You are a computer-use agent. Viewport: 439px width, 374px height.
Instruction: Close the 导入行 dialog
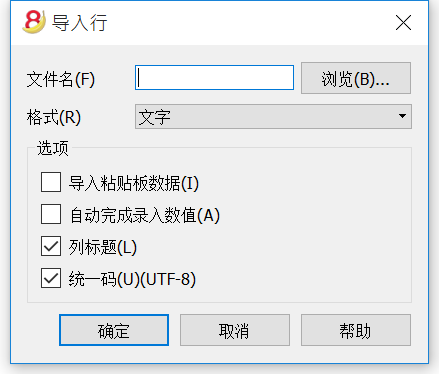click(403, 23)
